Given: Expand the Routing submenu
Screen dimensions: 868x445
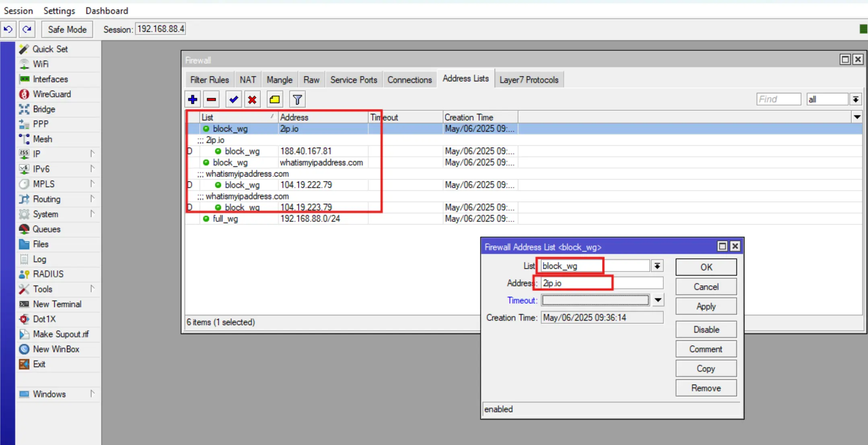Looking at the screenshot, I should (93, 199).
